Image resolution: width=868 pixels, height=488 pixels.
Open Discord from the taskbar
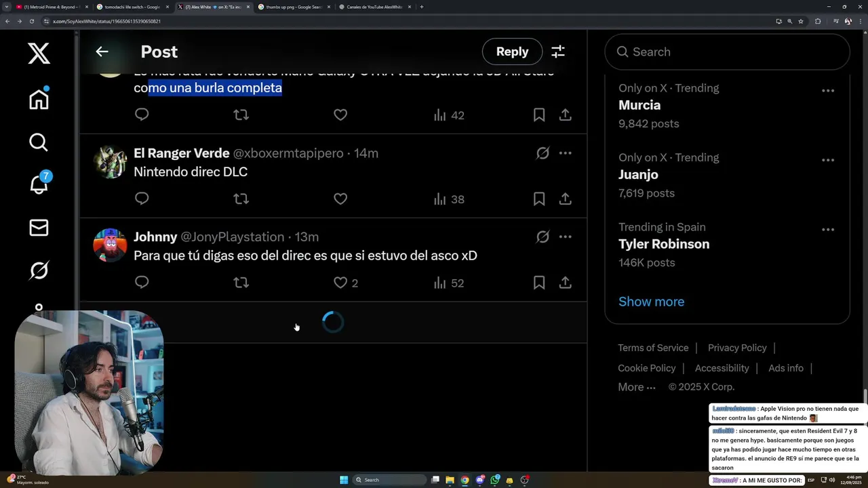480,480
